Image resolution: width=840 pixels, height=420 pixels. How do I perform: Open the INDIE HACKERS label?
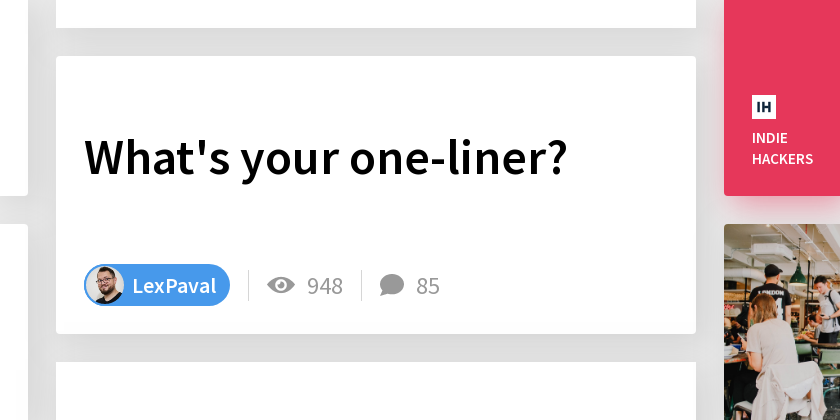(x=782, y=148)
